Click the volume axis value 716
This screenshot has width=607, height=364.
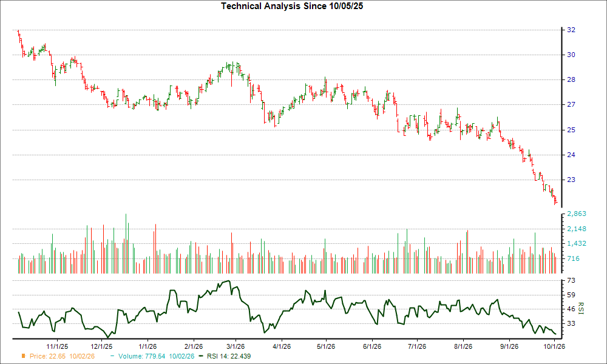point(574,258)
